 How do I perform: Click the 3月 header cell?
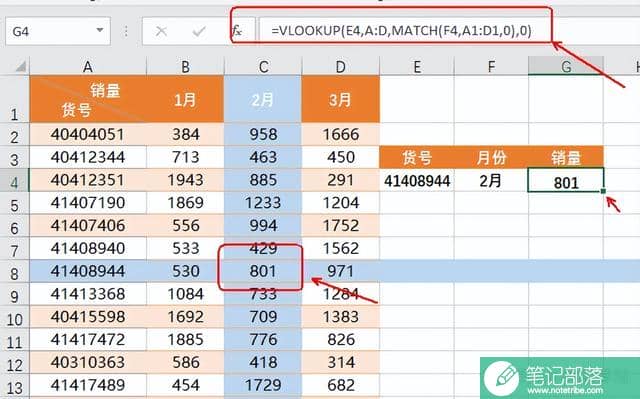341,99
